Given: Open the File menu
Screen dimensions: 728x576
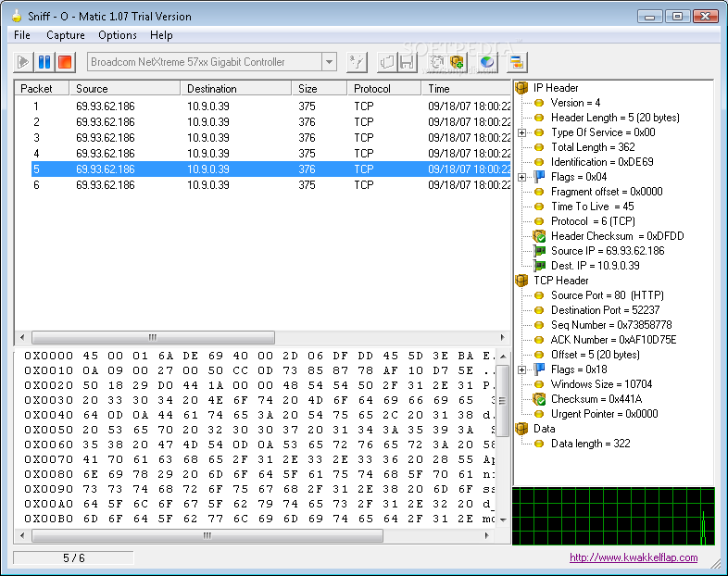Looking at the screenshot, I should pyautogui.click(x=22, y=35).
